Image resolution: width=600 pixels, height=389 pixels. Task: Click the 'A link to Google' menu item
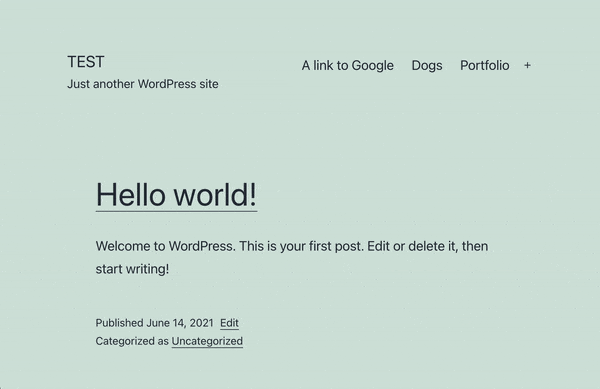click(x=347, y=65)
